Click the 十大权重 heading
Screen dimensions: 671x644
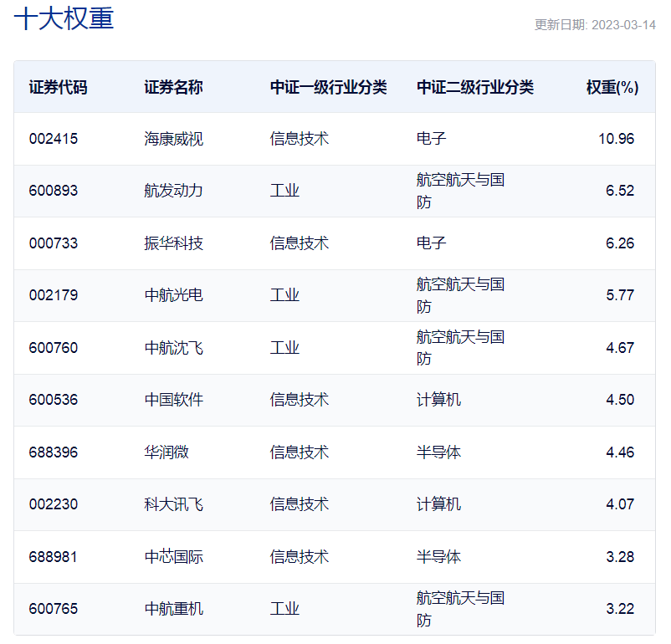[x=64, y=19]
